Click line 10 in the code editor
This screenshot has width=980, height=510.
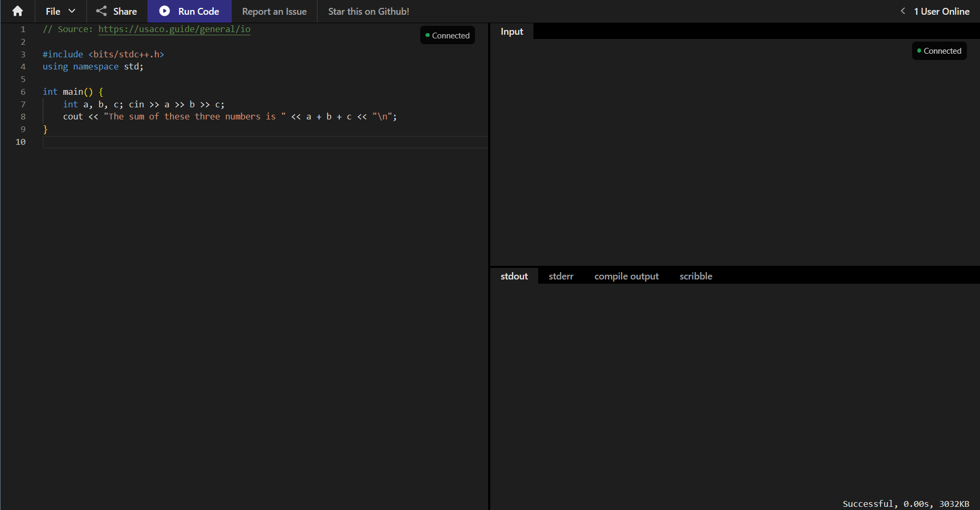pyautogui.click(x=211, y=142)
